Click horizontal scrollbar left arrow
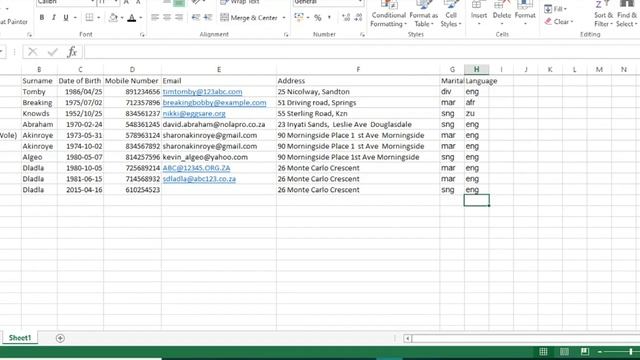Image resolution: width=640 pixels, height=360 pixels. point(407,338)
